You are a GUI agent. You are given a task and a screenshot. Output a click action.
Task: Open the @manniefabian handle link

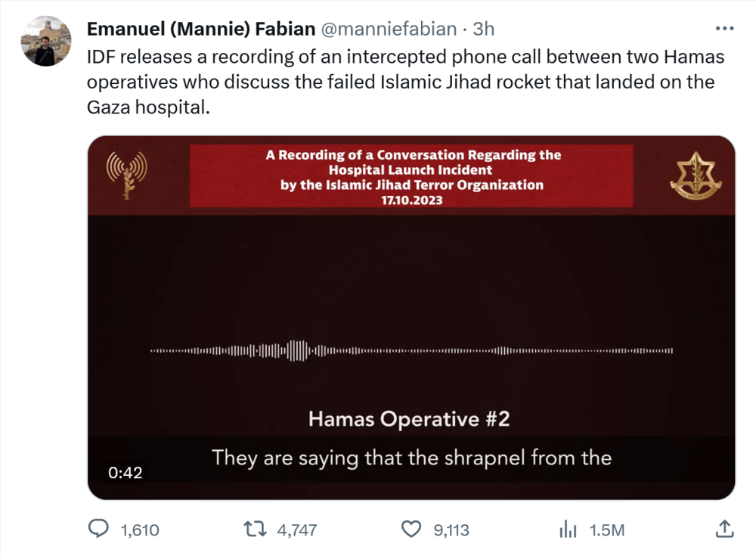pyautogui.click(x=390, y=30)
